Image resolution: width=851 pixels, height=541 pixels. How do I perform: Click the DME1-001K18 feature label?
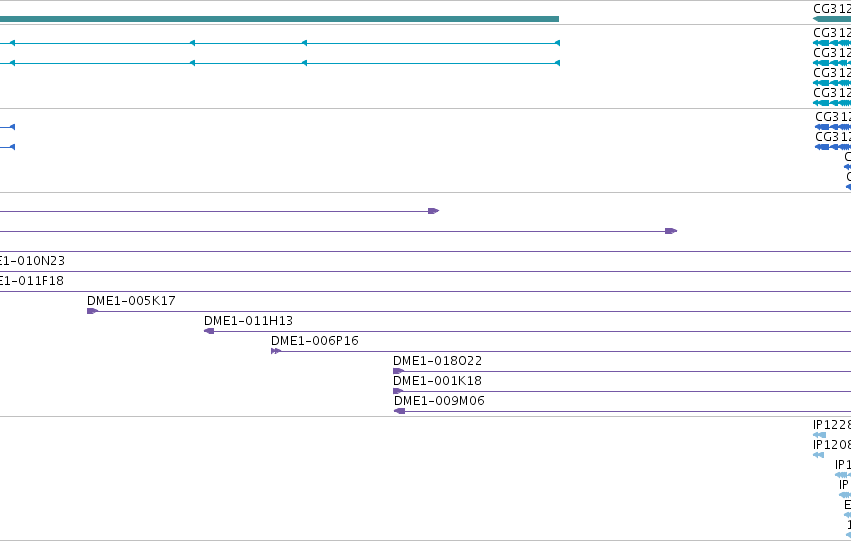437,381
